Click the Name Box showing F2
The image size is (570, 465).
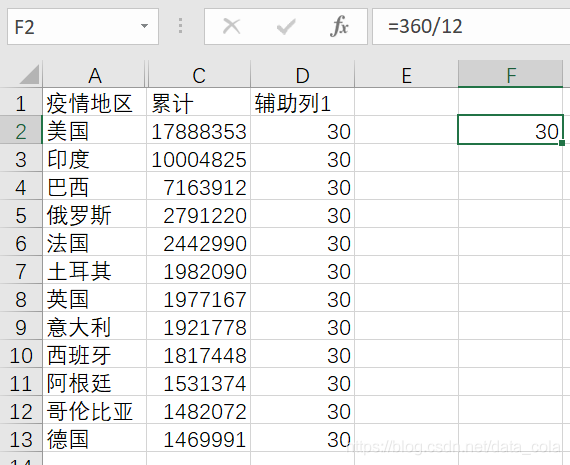tap(83, 27)
